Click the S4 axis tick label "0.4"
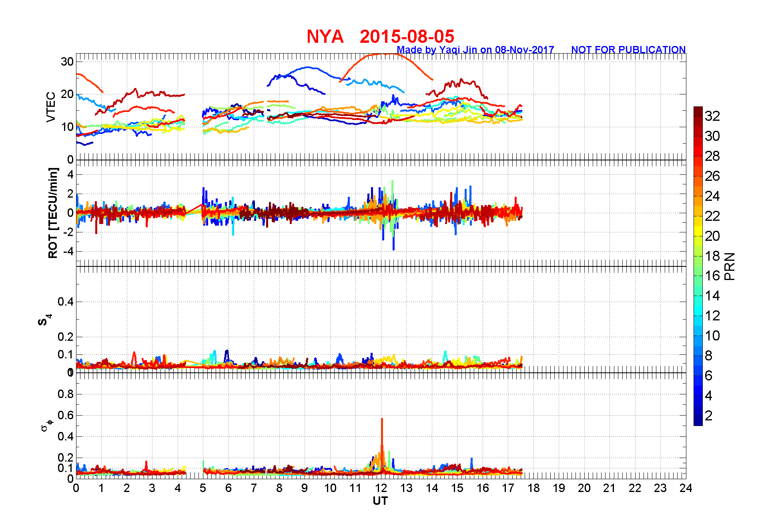 (x=66, y=302)
